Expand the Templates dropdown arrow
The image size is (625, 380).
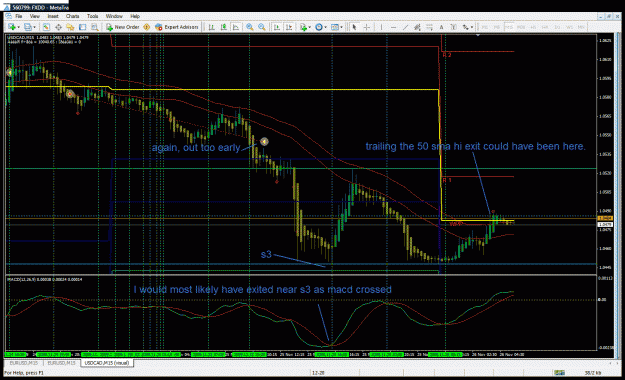(x=341, y=27)
